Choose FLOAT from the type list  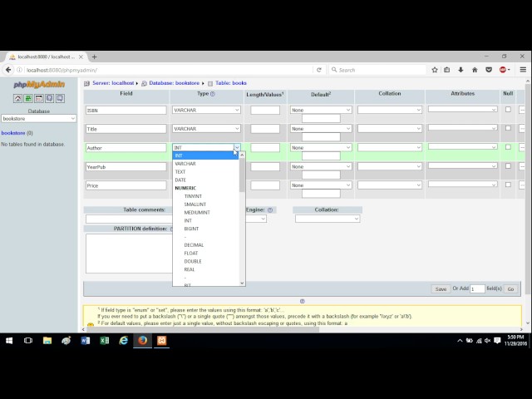(206, 253)
